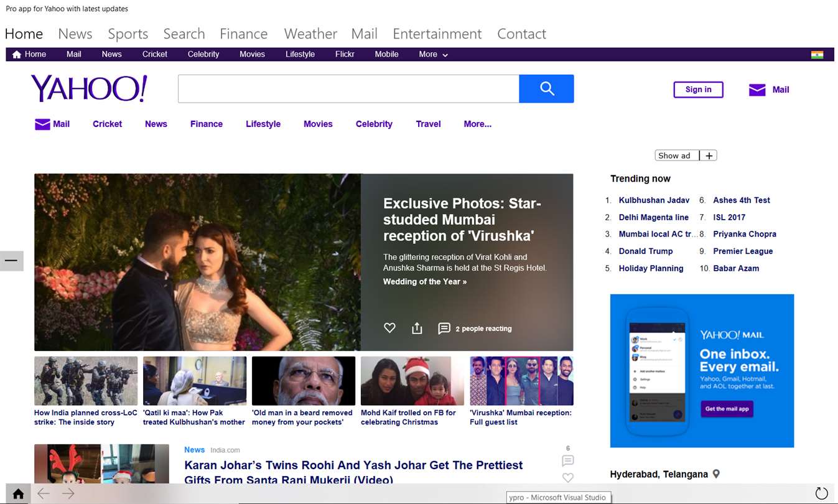Click the Virat and Anushka main story photo

pyautogui.click(x=197, y=262)
